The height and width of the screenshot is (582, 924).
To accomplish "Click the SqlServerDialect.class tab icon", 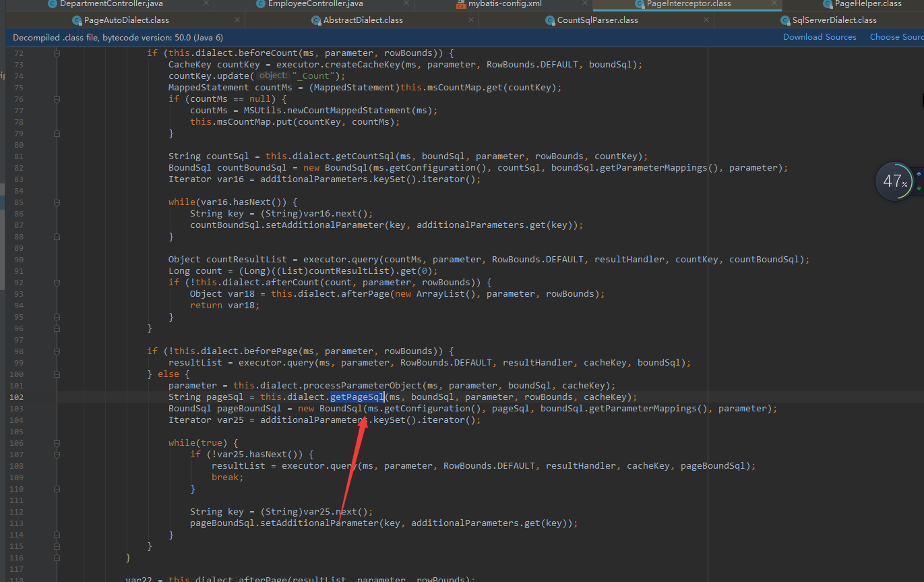I will tap(785, 20).
